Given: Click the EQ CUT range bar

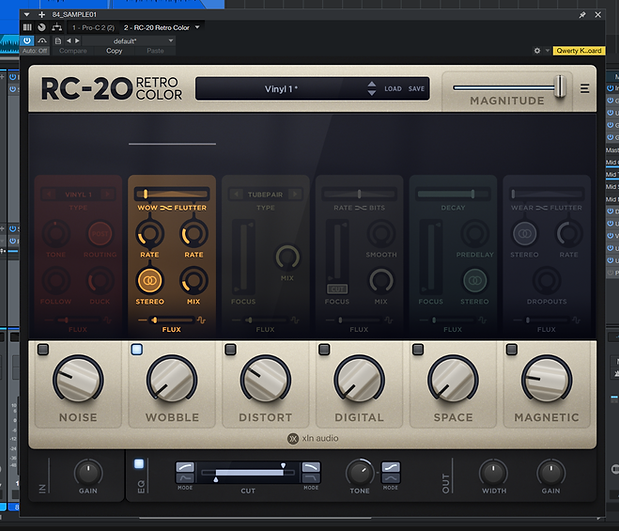Looking at the screenshot, I should pos(249,473).
